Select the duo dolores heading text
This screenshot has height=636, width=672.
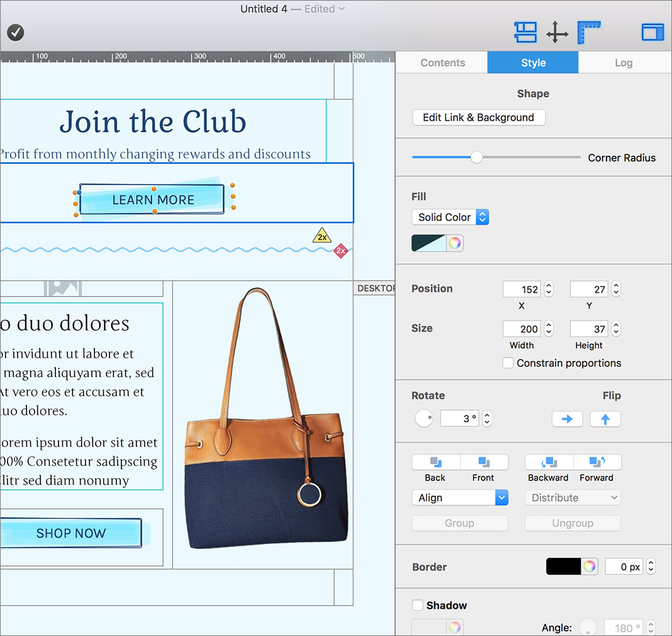(x=64, y=322)
